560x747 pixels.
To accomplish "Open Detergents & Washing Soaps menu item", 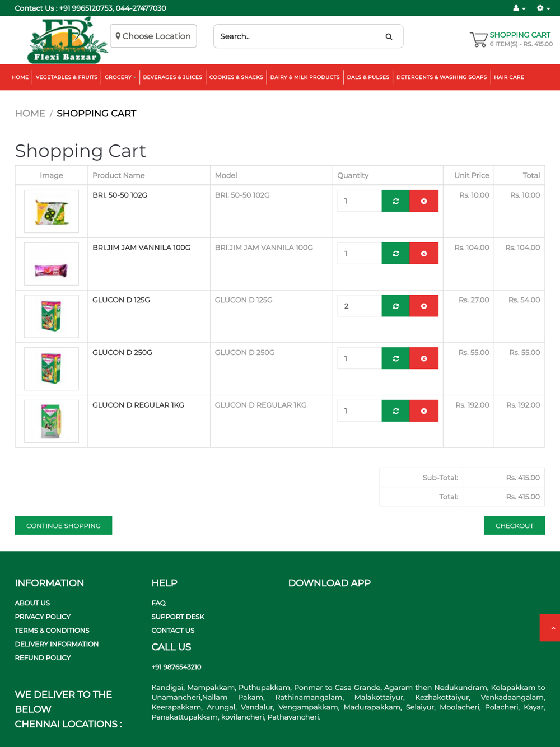I will coord(442,77).
